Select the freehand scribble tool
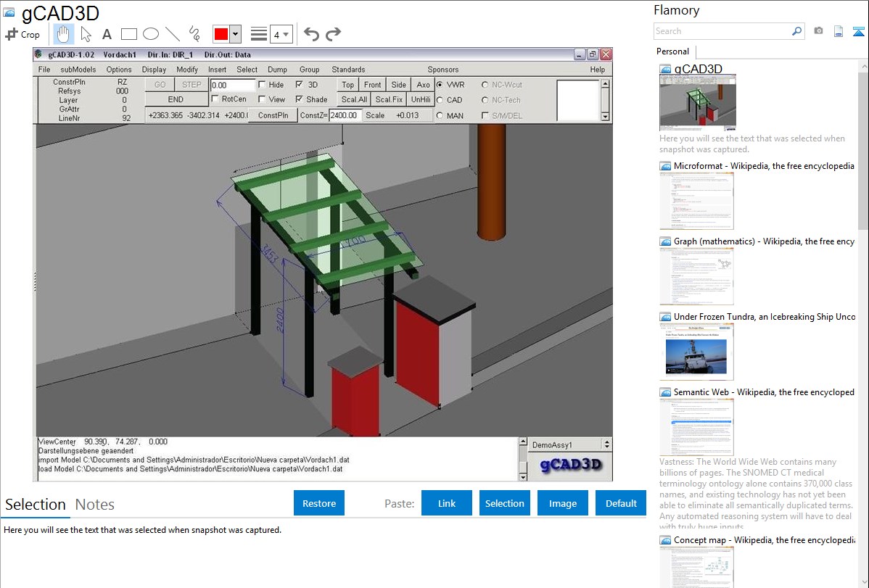 coord(194,34)
